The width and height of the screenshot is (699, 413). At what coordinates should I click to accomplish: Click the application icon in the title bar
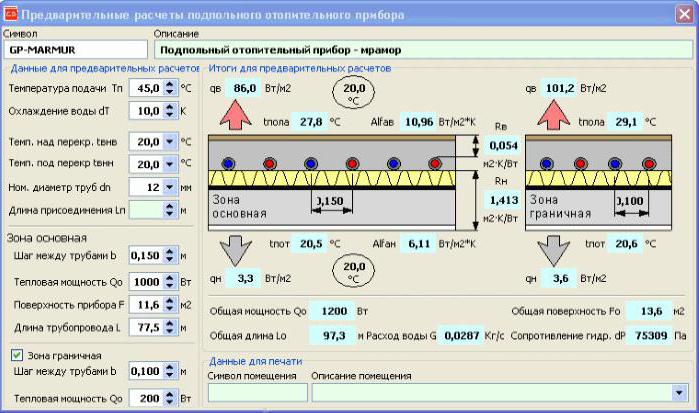pyautogui.click(x=11, y=14)
